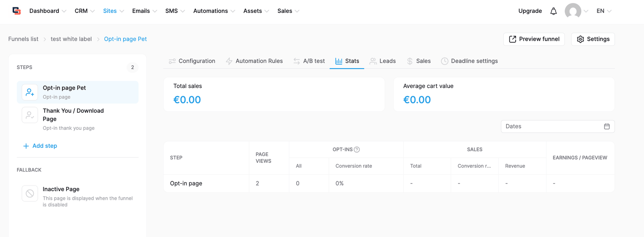Expand the CRM dropdown
This screenshot has height=237, width=644.
[x=85, y=11]
